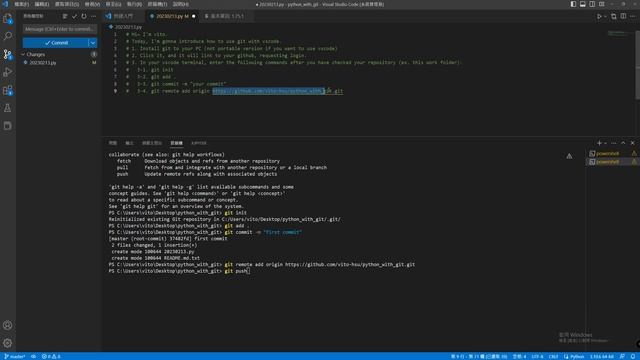Image resolution: width=640 pixels, height=360 pixels.
Task: Select the Jupyter panel tab
Action: coord(199,143)
